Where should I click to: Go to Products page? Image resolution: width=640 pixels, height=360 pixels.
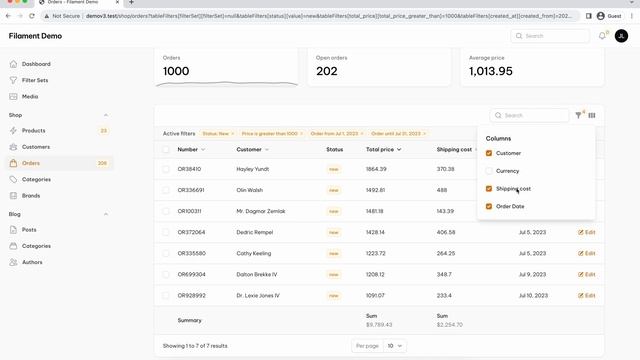(33, 131)
